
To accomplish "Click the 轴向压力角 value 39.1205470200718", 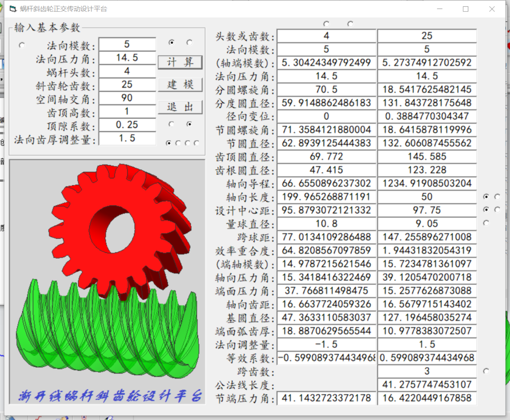I will pos(427,277).
